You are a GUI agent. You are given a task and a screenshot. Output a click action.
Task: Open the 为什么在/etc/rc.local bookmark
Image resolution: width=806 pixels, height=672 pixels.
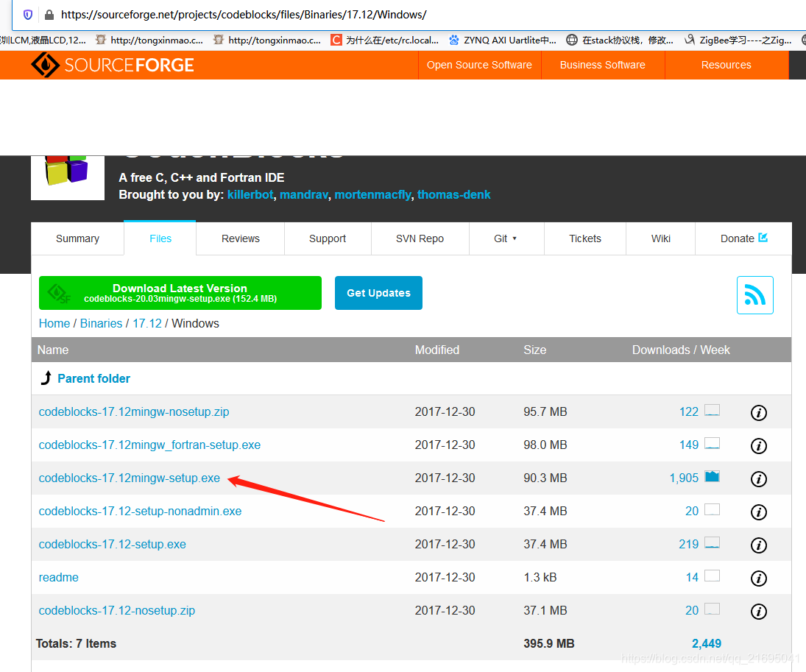click(384, 40)
